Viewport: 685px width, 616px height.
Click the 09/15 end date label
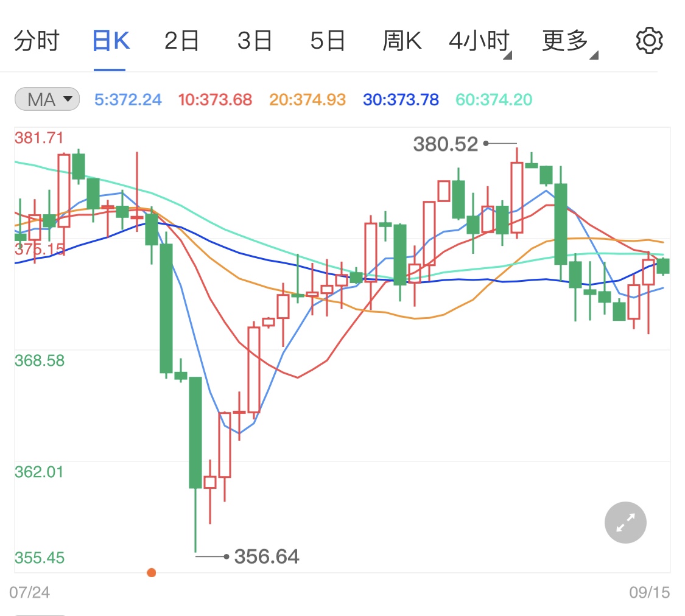649,592
